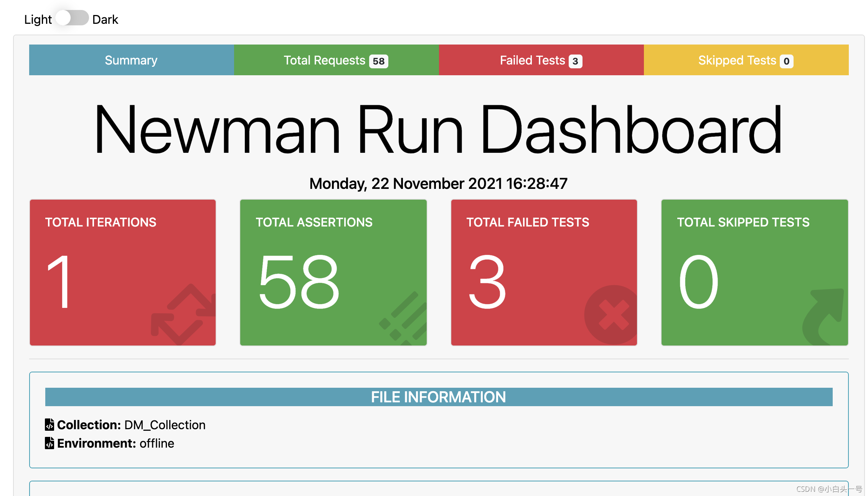
Task: Click the iterations cycle arrows icon
Action: (x=183, y=314)
